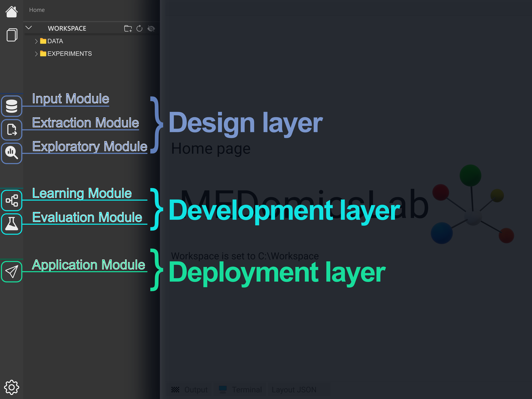The image size is (532, 399).
Task: Open the Learning Module flow icon
Action: [12, 200]
